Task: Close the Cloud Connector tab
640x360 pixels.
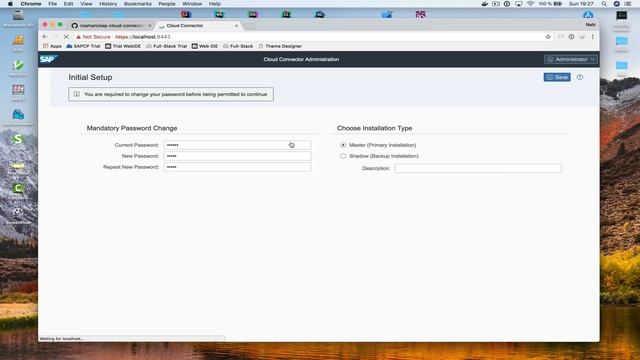Action: (236, 25)
